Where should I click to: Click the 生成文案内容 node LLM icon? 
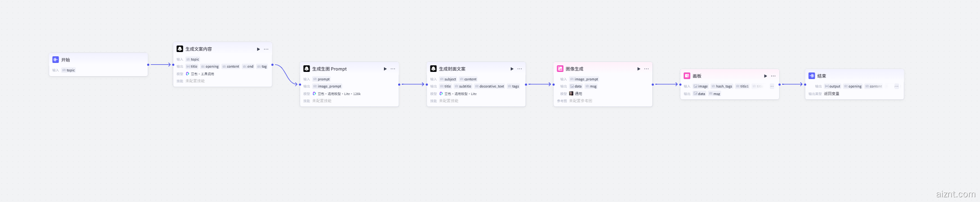pyautogui.click(x=180, y=49)
